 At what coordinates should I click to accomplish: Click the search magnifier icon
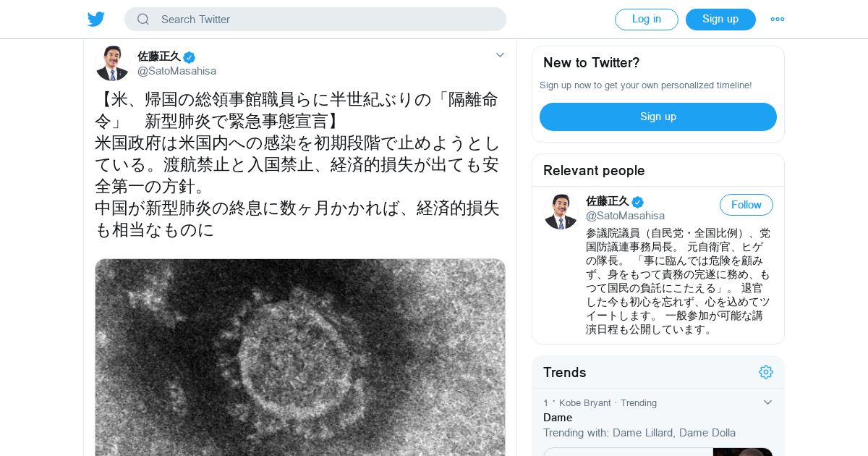click(x=143, y=20)
